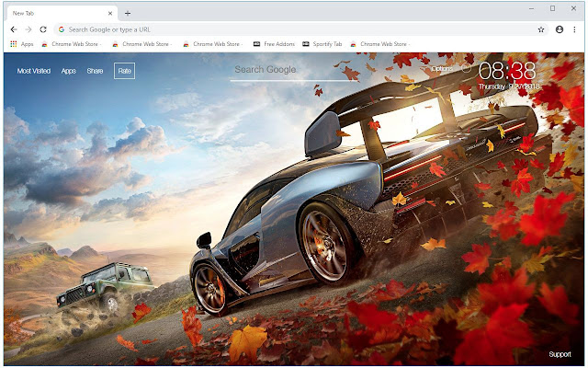The height and width of the screenshot is (368, 588).
Task: Click the Thursday date text under the clock
Action: [509, 86]
